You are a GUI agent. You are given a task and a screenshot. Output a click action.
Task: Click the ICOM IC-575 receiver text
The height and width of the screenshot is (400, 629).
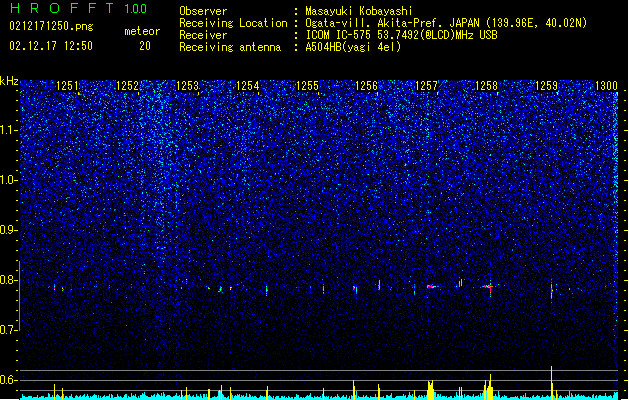[x=401, y=35]
